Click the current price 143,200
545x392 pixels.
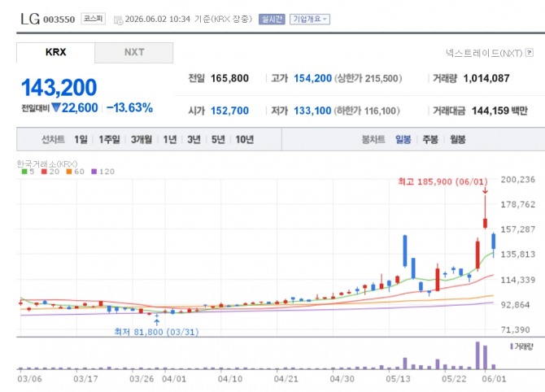[x=59, y=87]
